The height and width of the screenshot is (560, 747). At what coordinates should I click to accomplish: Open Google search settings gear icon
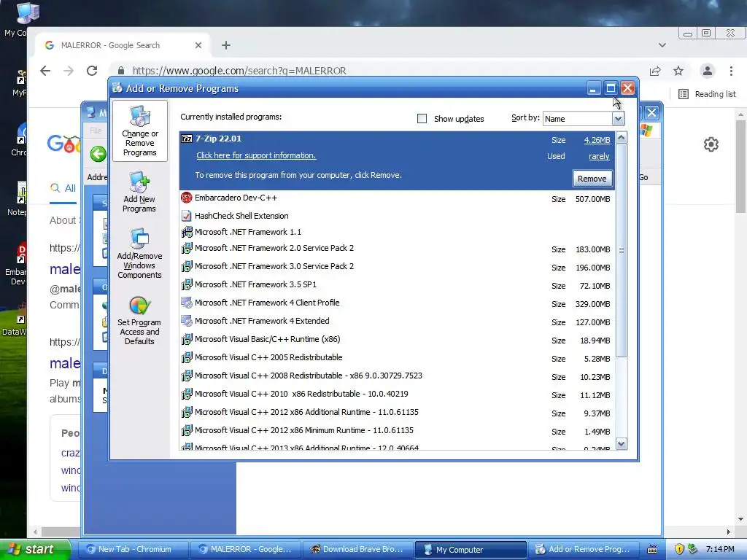(711, 144)
